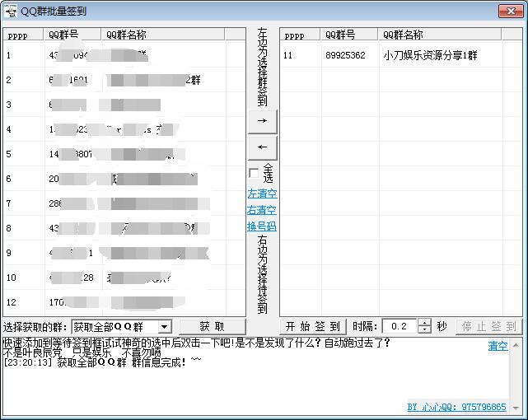528x420 pixels.
Task: Select right list row 小刀娱乐资源分享1群
Action: point(401,55)
